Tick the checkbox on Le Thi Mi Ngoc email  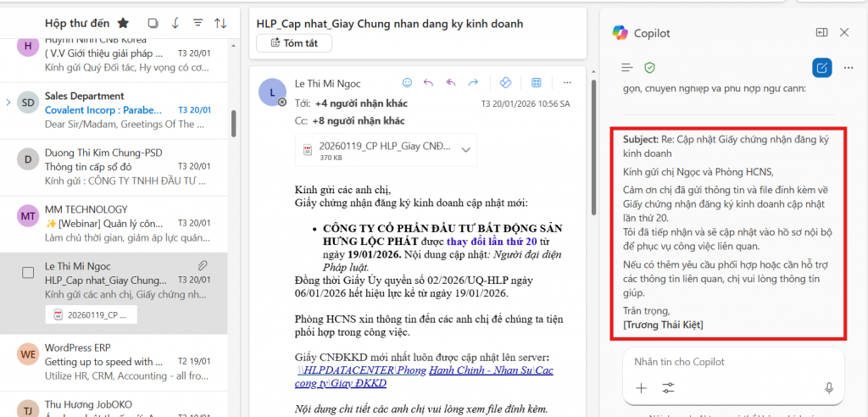(x=28, y=273)
